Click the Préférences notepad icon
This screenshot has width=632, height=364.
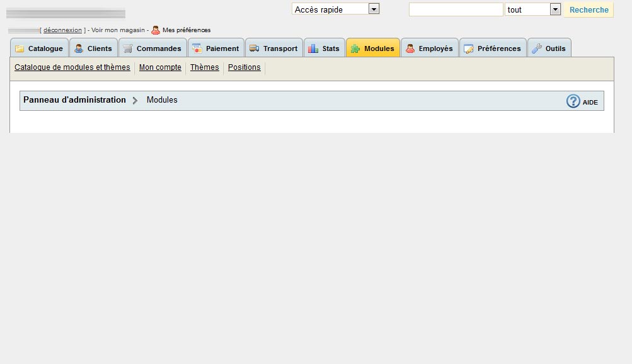tap(469, 48)
